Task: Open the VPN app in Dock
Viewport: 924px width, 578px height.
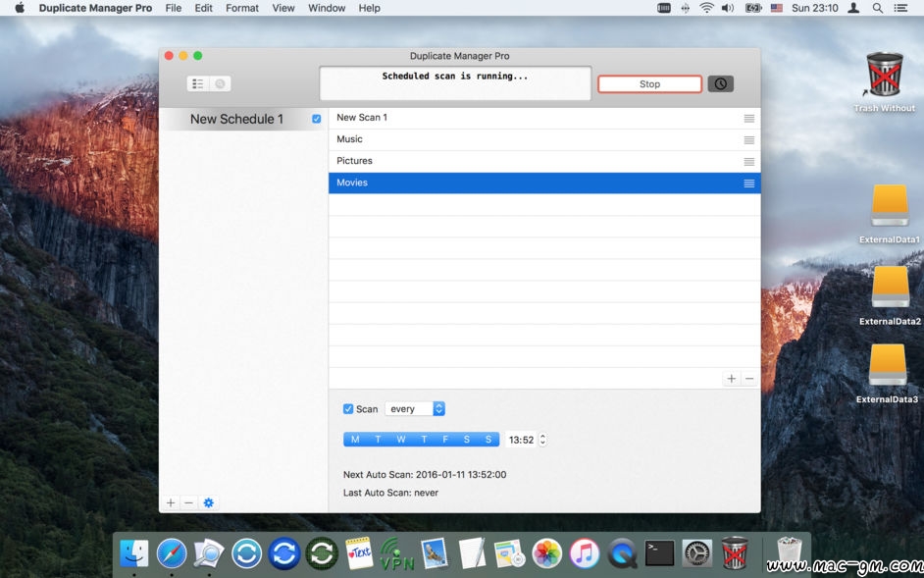Action: pos(396,553)
